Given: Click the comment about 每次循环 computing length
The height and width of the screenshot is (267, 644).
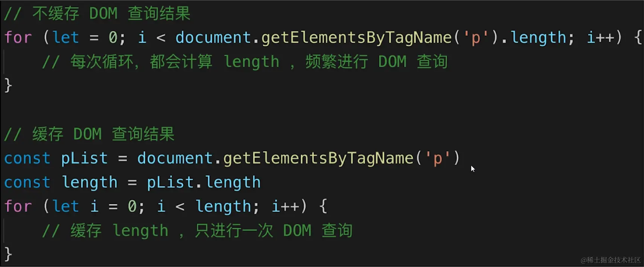Looking at the screenshot, I should pyautogui.click(x=245, y=62).
